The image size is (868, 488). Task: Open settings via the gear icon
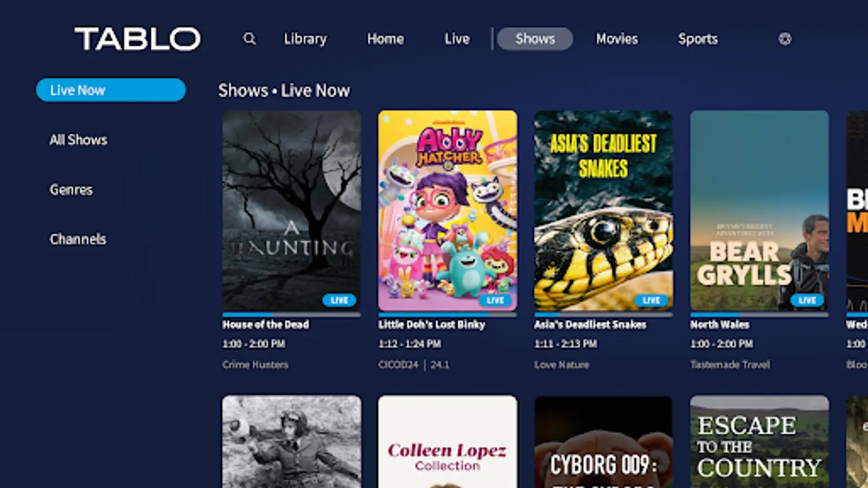click(x=785, y=39)
